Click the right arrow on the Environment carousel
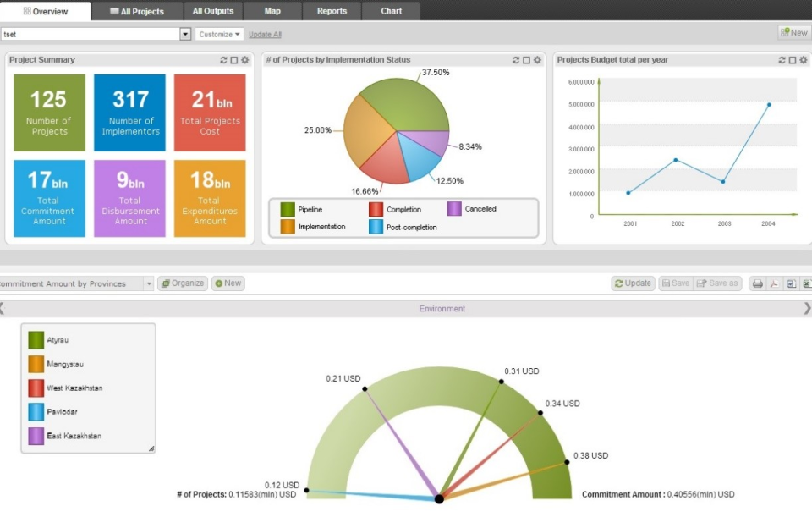Viewport: 812px width, 517px height. [806, 308]
